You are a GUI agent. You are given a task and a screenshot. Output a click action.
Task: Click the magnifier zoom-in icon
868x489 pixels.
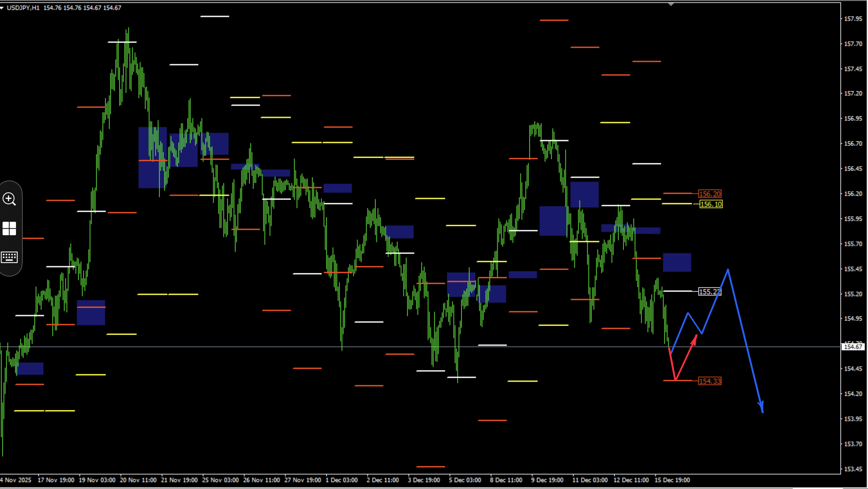click(9, 199)
